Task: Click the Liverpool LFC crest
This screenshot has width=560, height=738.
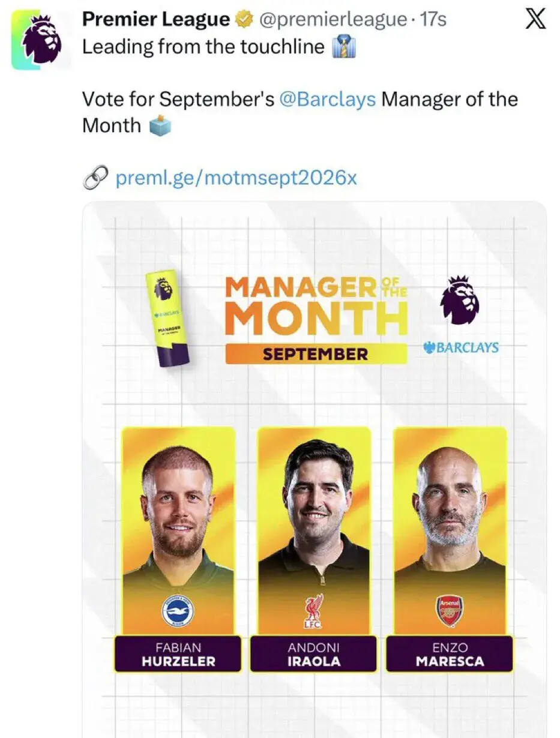Action: coord(314,611)
